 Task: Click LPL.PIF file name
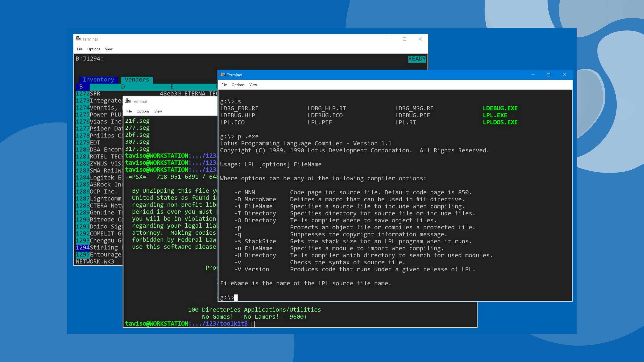pyautogui.click(x=320, y=122)
